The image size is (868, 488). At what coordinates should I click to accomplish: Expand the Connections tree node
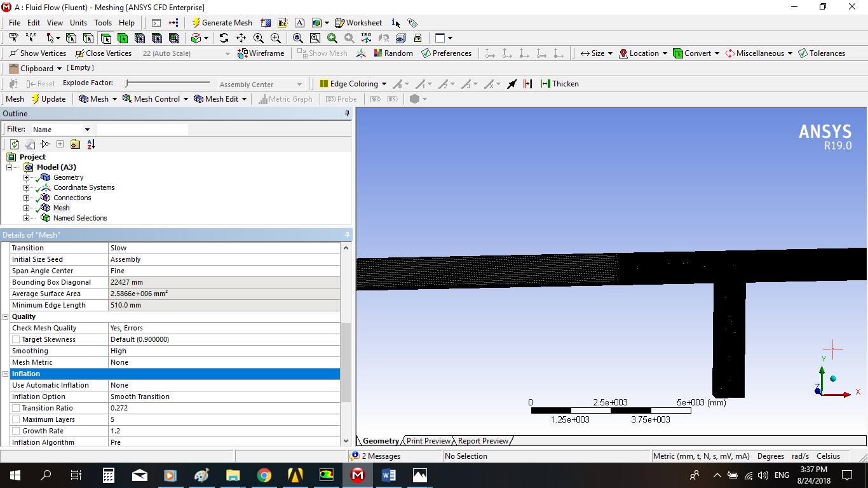26,198
